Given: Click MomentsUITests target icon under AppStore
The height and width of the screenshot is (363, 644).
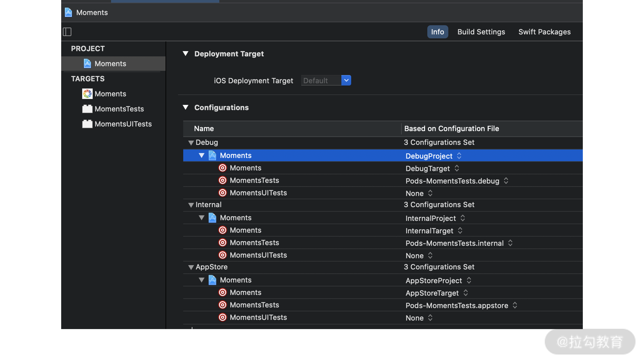Looking at the screenshot, I should (222, 317).
